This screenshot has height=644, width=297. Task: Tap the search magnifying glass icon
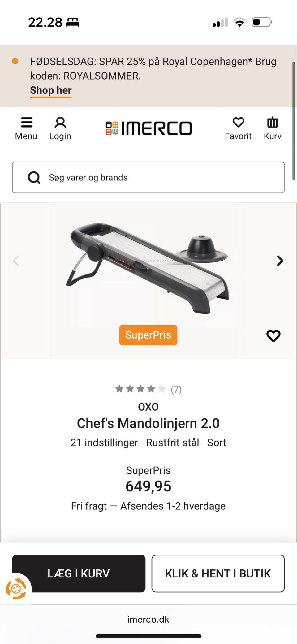(x=34, y=178)
